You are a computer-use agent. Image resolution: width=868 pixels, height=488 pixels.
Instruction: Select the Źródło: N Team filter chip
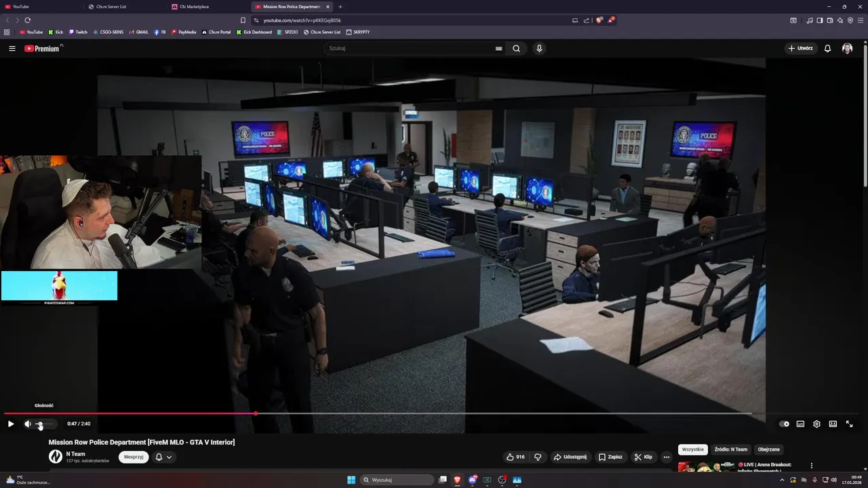pyautogui.click(x=731, y=449)
